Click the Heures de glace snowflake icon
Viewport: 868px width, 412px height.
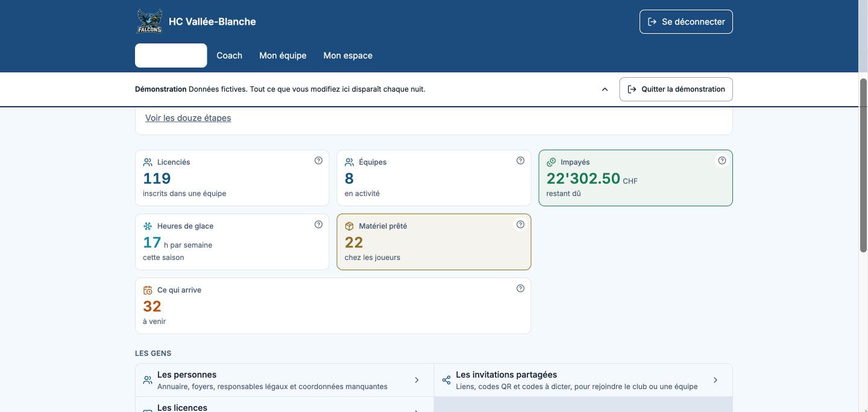[148, 226]
